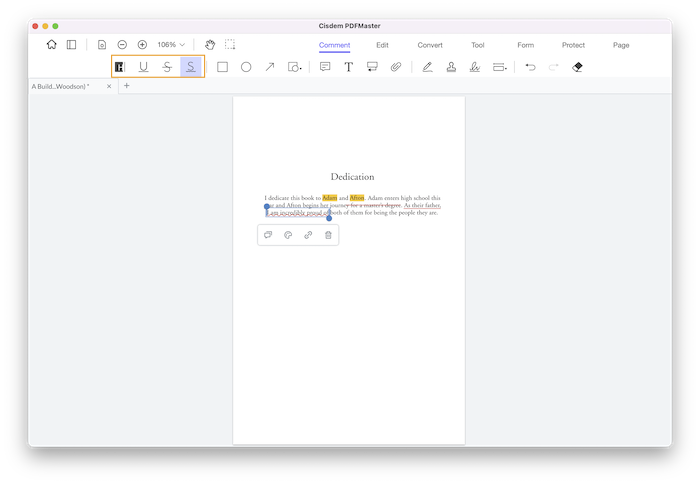Select the Stamp tool

(451, 67)
